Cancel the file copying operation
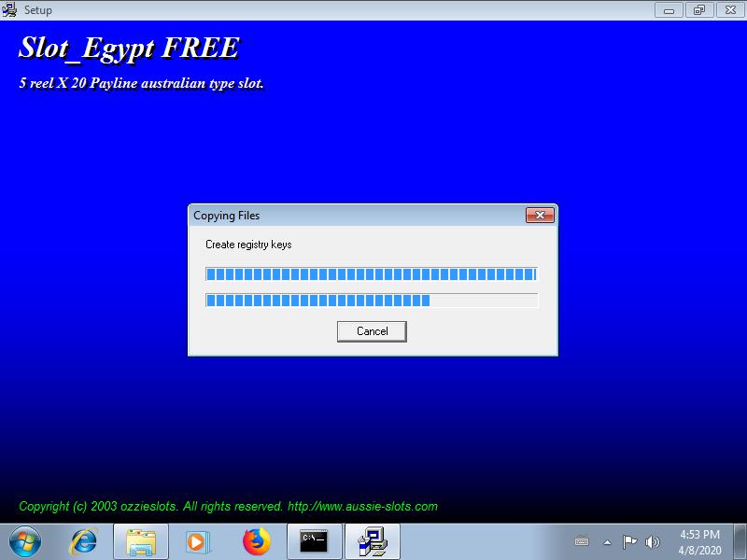747x560 pixels. click(372, 331)
